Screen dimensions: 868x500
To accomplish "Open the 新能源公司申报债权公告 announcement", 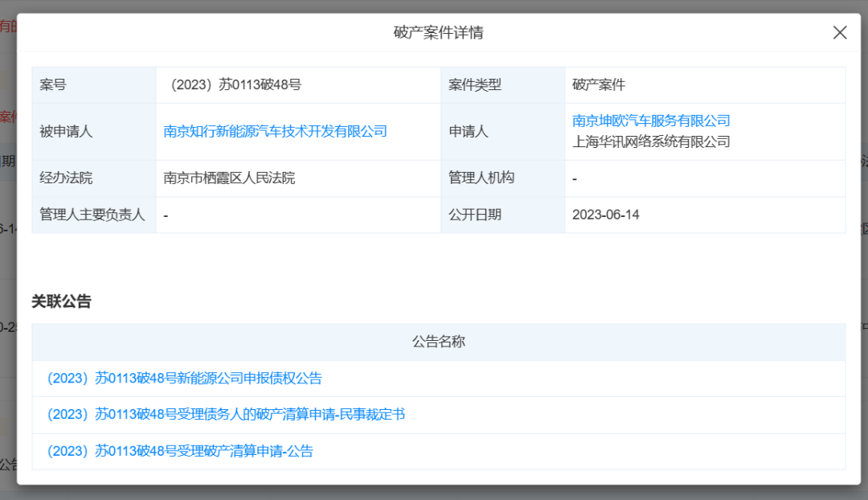I will pos(184,378).
